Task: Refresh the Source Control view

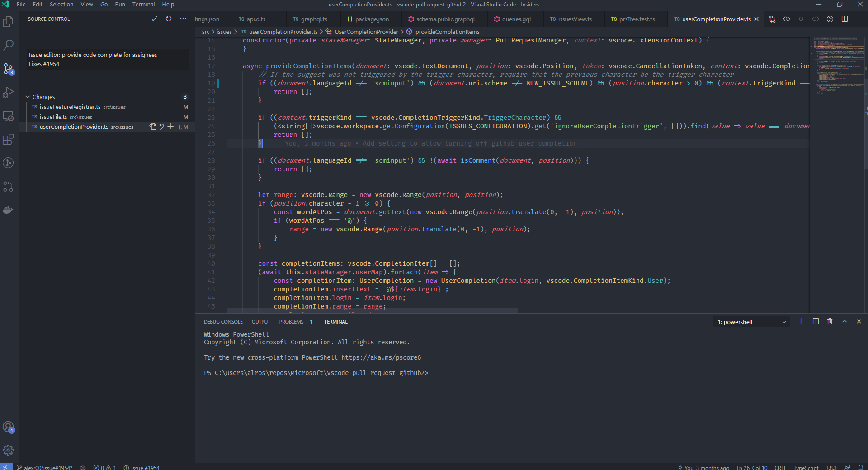Action: pos(168,19)
